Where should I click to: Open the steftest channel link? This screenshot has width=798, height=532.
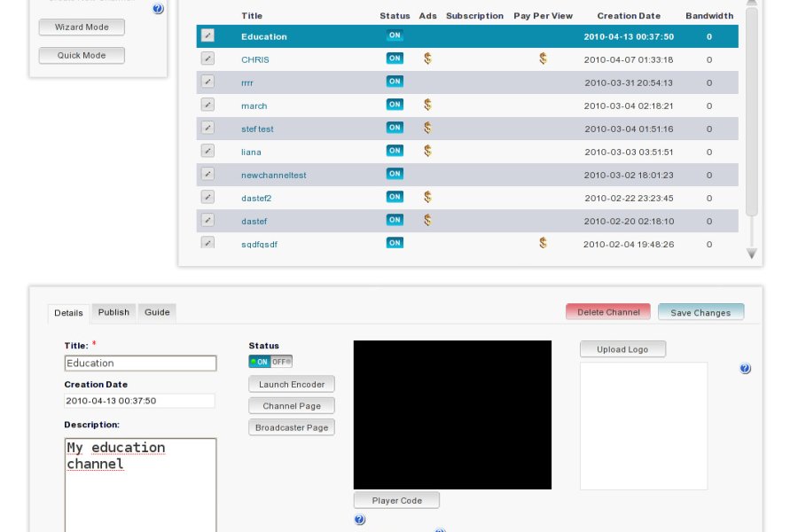pyautogui.click(x=257, y=129)
